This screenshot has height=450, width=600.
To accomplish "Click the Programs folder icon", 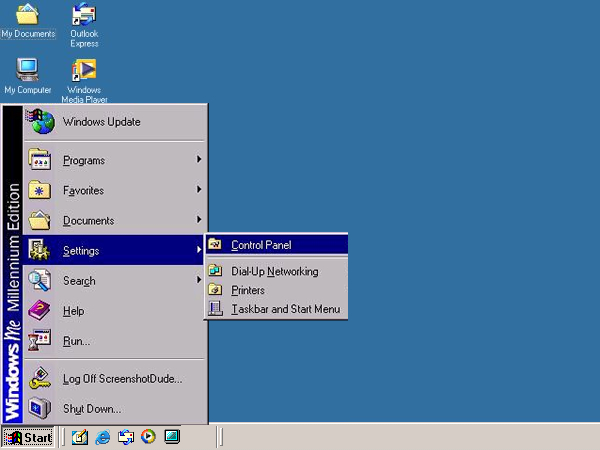I will 39,160.
